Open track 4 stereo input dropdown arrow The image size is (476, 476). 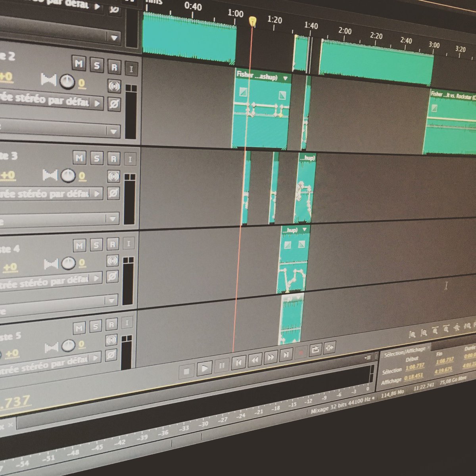[x=96, y=278]
